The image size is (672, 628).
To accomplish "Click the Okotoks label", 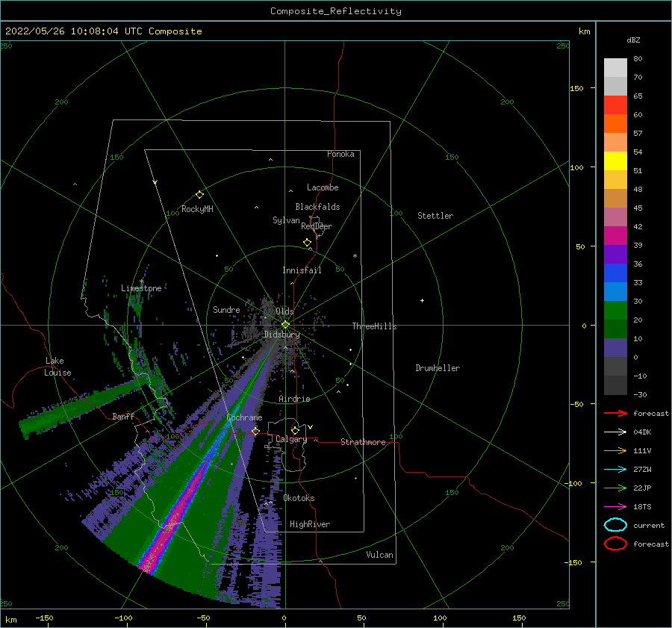I will [x=299, y=498].
